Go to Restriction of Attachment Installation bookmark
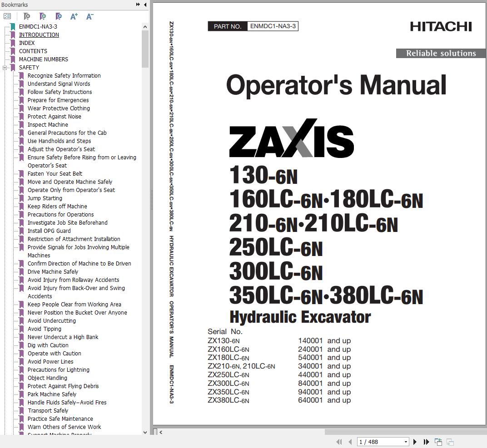 [x=74, y=239]
